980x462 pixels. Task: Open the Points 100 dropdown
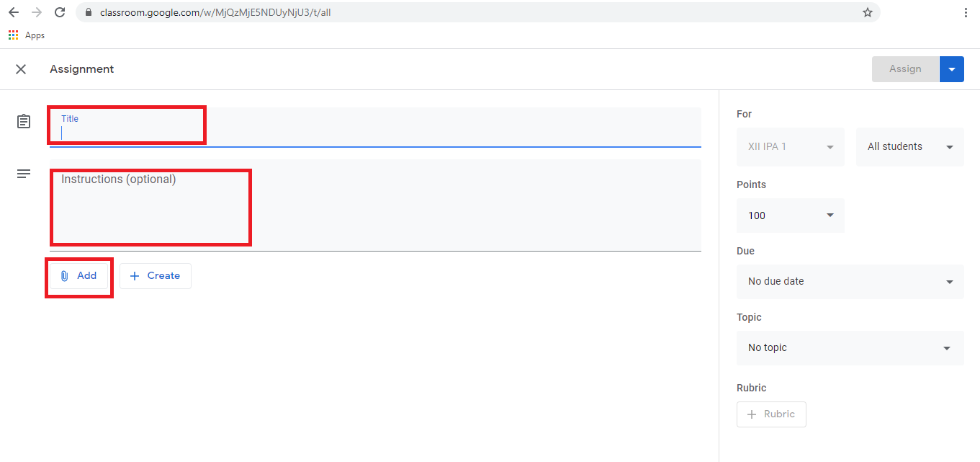(x=790, y=216)
